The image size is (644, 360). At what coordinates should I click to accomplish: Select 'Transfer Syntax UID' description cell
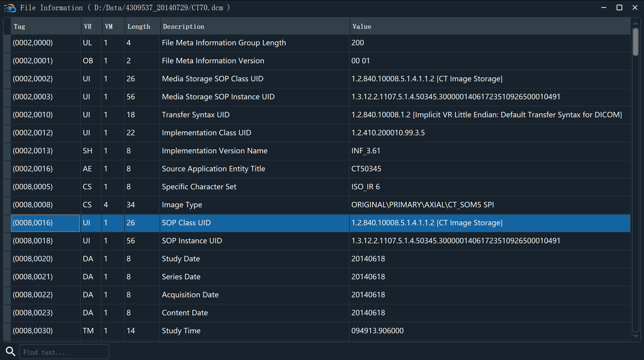point(254,115)
